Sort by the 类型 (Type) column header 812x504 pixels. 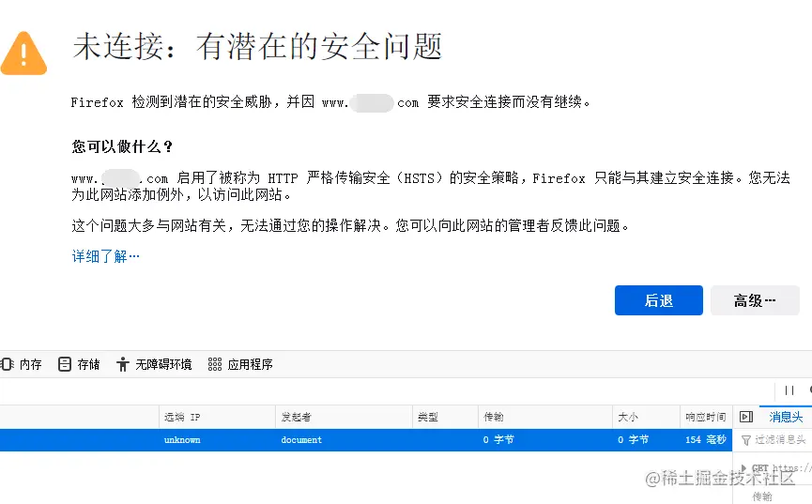click(x=445, y=417)
